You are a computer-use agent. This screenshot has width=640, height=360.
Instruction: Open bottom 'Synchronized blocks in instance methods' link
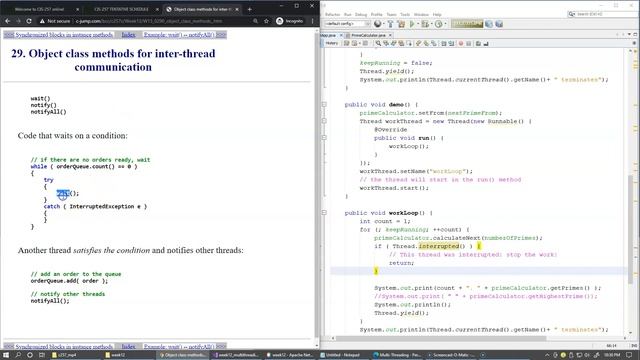coord(64,347)
